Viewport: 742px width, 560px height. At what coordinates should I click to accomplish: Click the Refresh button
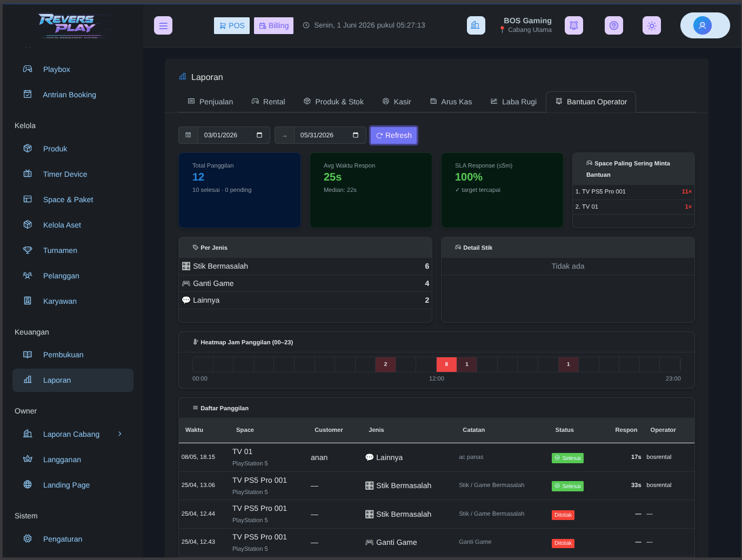394,135
